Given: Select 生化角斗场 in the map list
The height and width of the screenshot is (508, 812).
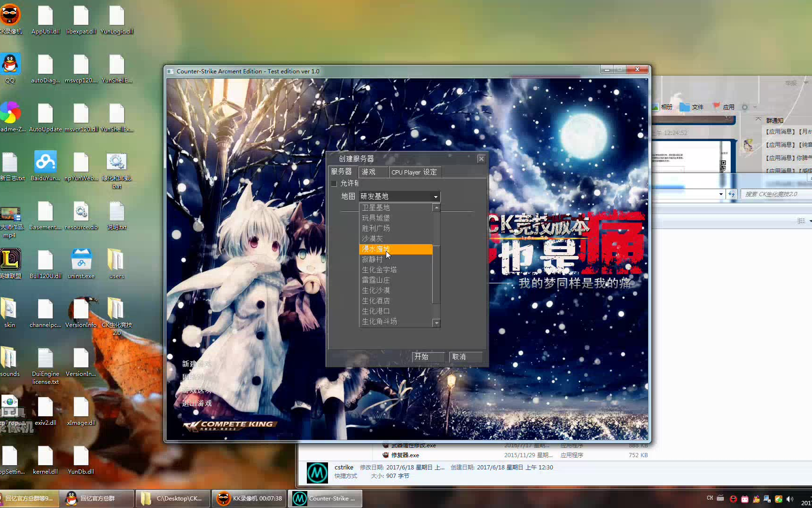Looking at the screenshot, I should point(396,321).
